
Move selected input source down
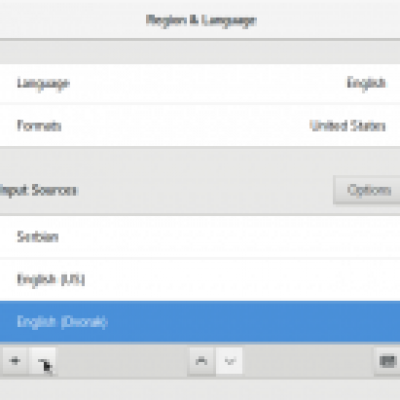coord(230,361)
